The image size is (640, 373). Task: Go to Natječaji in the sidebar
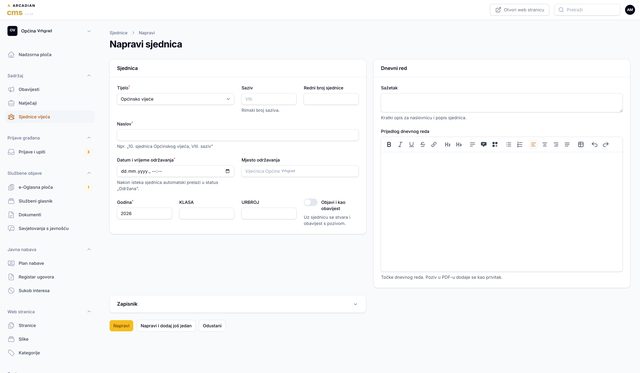(x=50, y=103)
